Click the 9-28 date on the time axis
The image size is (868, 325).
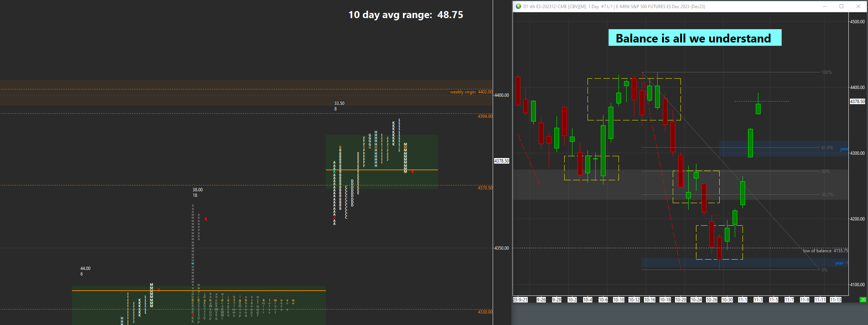pos(557,300)
